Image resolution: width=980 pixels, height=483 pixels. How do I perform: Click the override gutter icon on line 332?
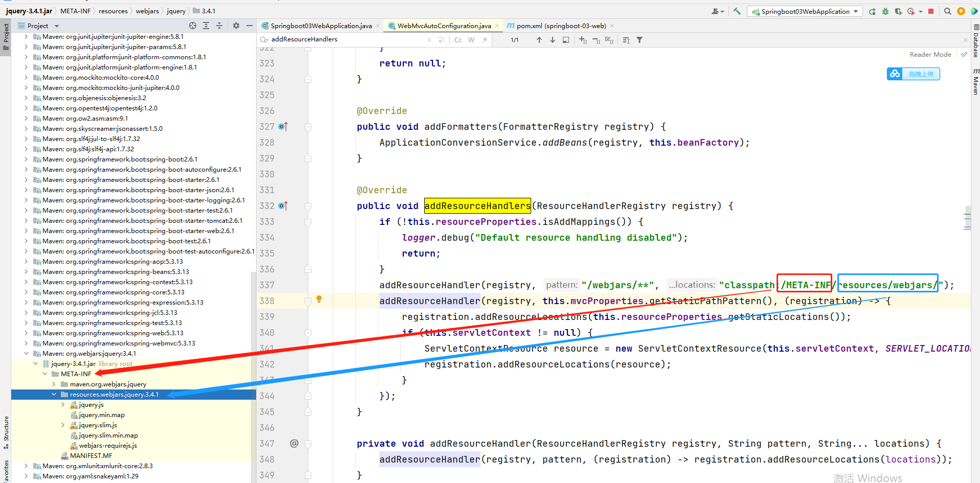pos(283,205)
